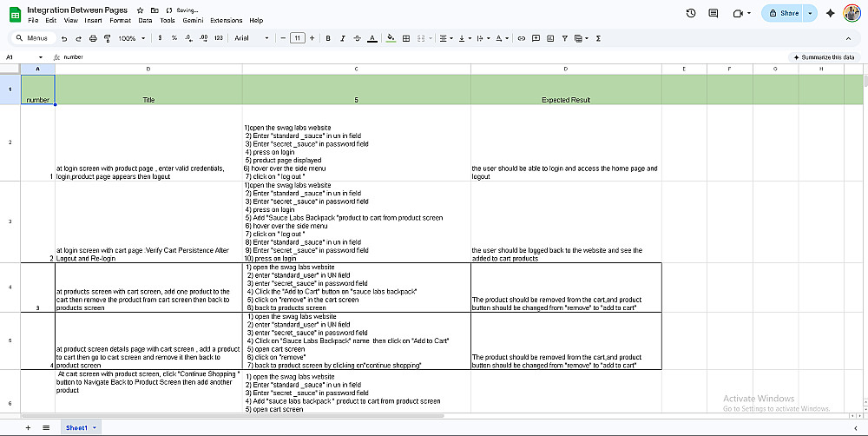Open the Share options arrow
Screen dimensions: 868x436
(811, 13)
